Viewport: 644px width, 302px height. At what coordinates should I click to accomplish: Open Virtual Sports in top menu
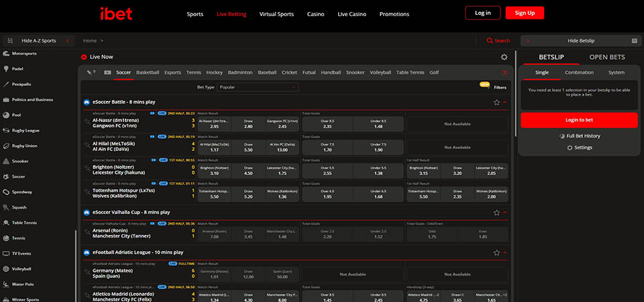pyautogui.click(x=276, y=14)
